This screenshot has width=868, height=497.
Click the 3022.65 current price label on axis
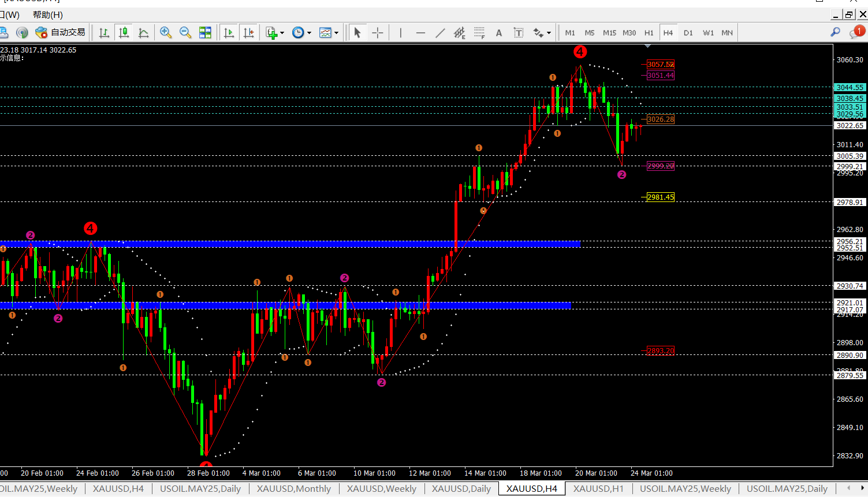tap(850, 125)
